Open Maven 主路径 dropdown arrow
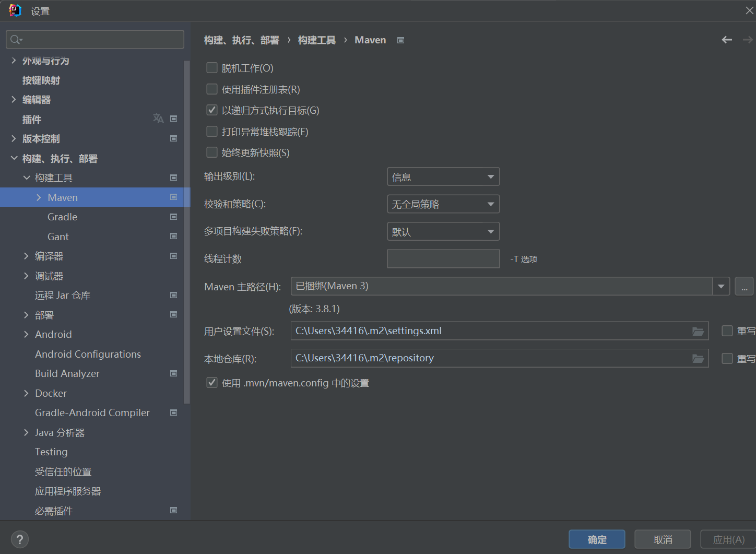 (721, 286)
